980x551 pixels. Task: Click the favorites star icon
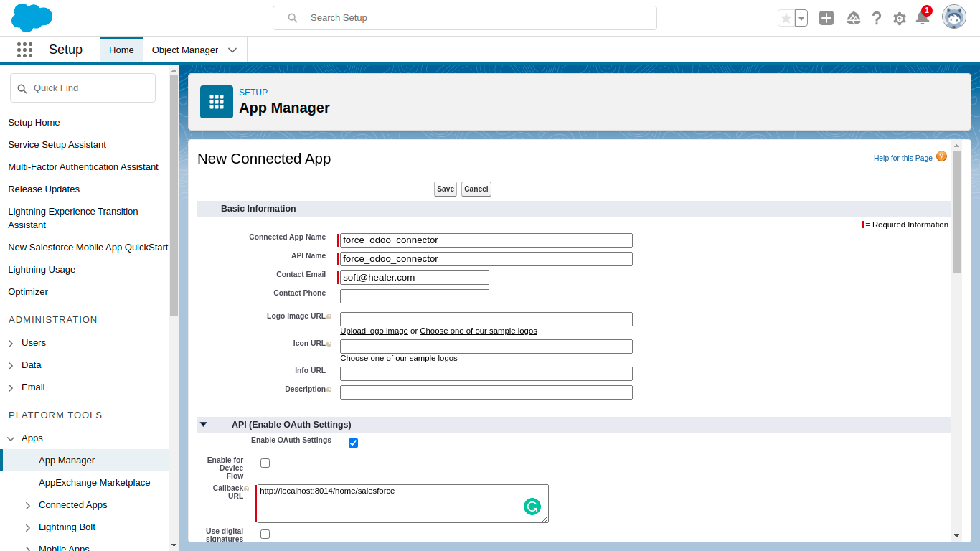pos(786,18)
